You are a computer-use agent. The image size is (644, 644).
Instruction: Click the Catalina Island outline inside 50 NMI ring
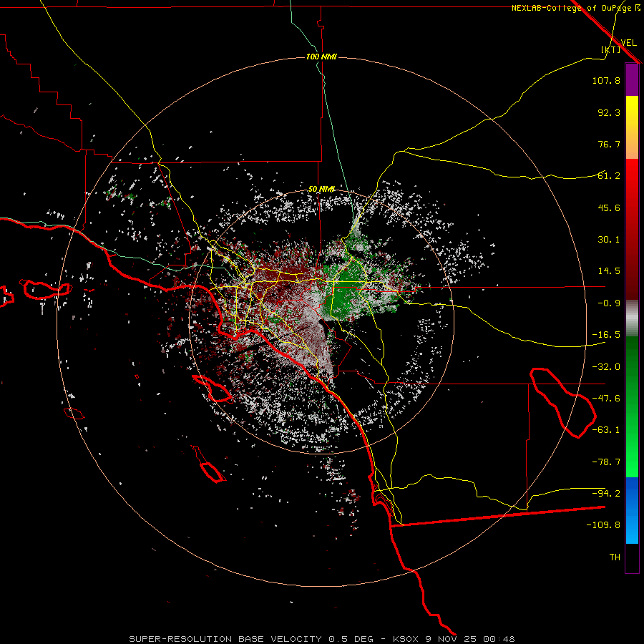click(x=214, y=389)
